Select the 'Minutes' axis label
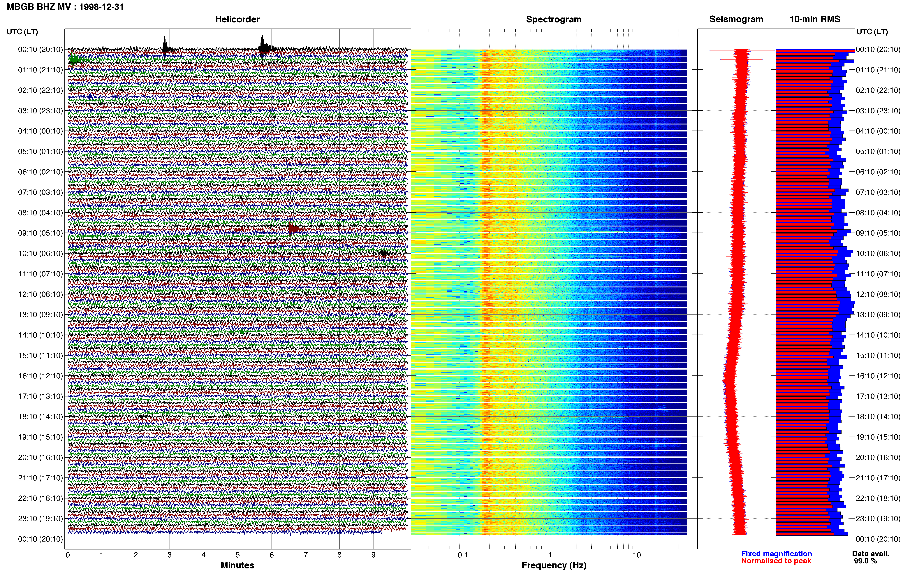Image resolution: width=924 pixels, height=578 pixels. 237,565
